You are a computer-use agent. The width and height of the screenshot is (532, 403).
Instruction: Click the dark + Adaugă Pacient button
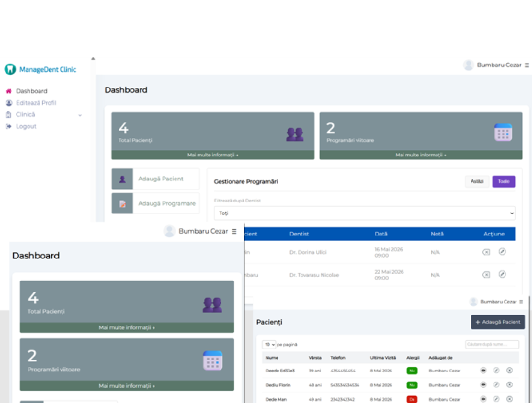tap(498, 322)
